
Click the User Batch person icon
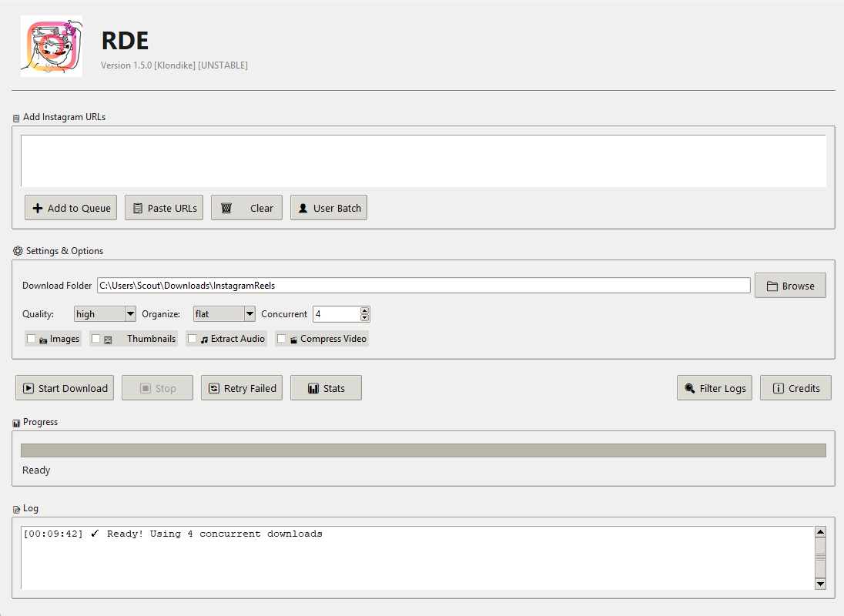click(304, 207)
